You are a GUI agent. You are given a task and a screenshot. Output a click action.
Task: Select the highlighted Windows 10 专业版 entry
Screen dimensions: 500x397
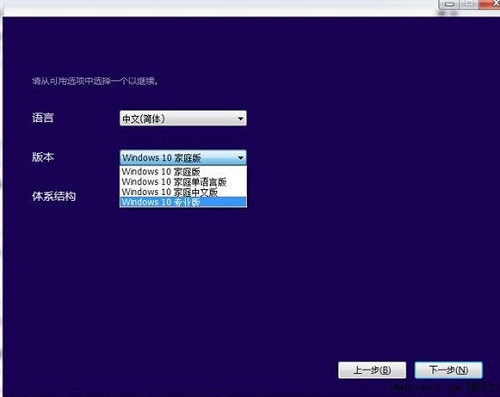(183, 202)
